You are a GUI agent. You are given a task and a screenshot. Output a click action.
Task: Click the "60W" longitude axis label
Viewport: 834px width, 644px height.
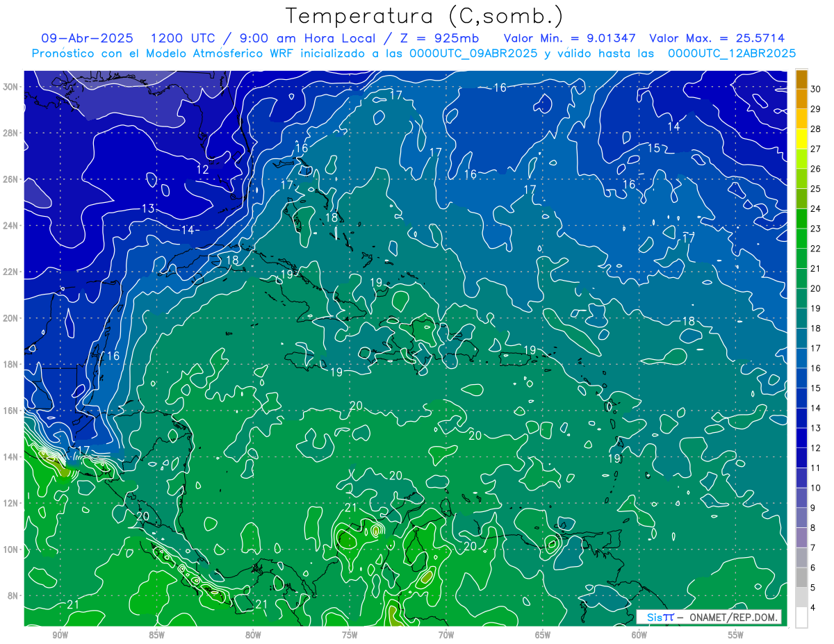639,635
